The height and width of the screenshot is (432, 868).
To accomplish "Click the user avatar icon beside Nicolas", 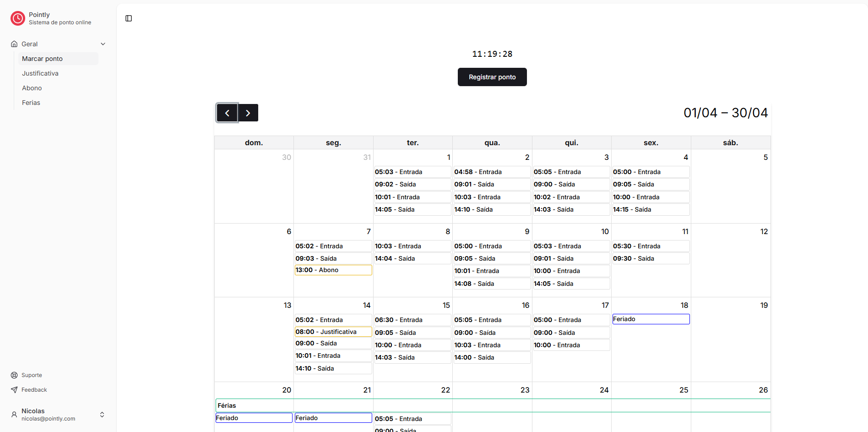I will coord(13,414).
